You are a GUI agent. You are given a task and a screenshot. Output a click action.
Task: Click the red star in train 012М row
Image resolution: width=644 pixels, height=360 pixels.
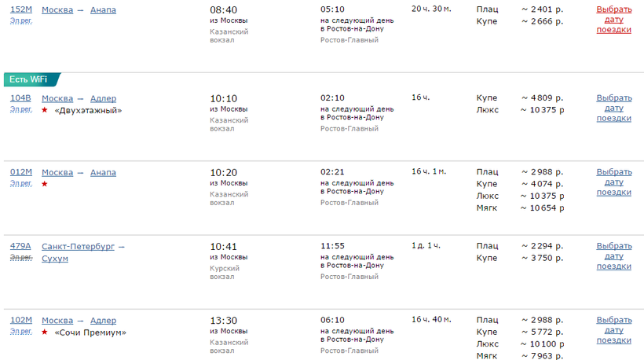pyautogui.click(x=45, y=185)
